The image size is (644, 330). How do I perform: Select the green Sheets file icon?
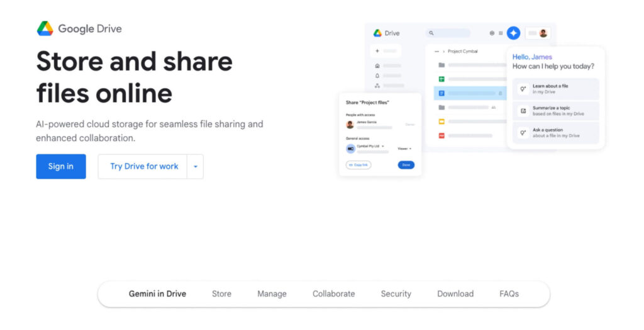pos(441,79)
